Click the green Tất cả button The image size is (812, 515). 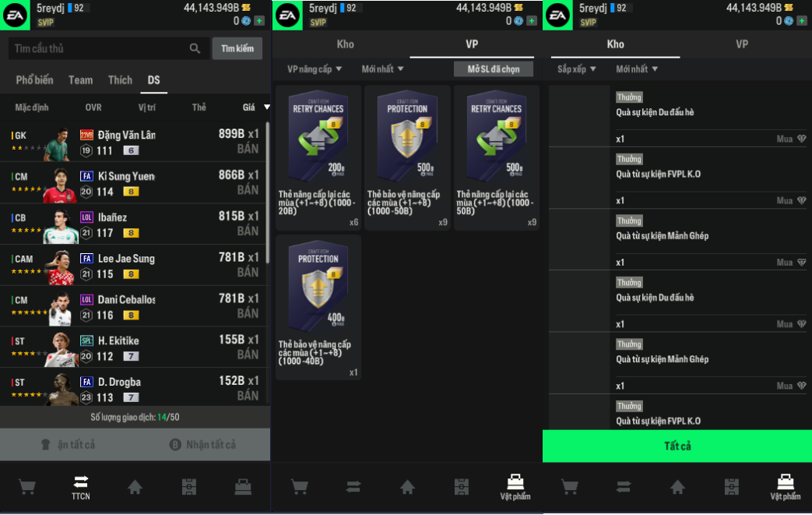(677, 446)
